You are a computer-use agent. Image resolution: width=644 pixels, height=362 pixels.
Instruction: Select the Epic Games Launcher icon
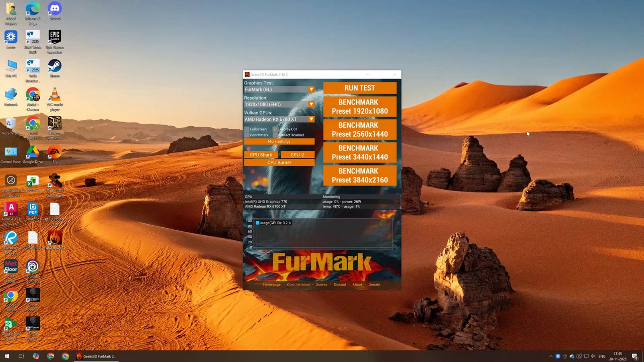click(54, 42)
